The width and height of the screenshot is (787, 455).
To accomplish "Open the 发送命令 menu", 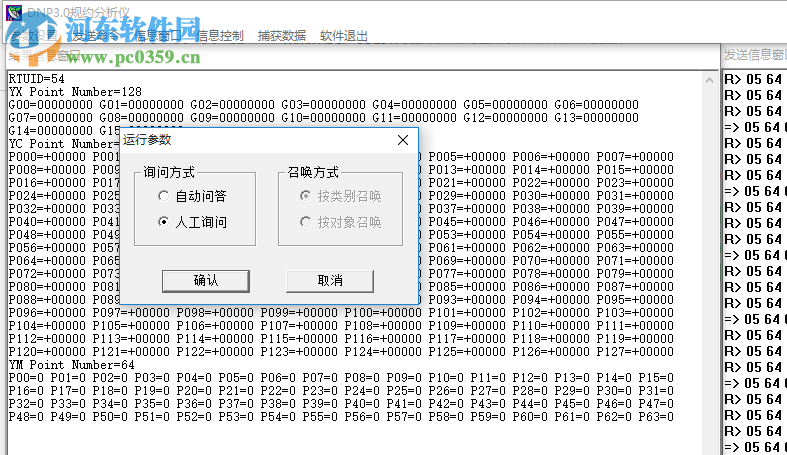I will click(x=95, y=36).
